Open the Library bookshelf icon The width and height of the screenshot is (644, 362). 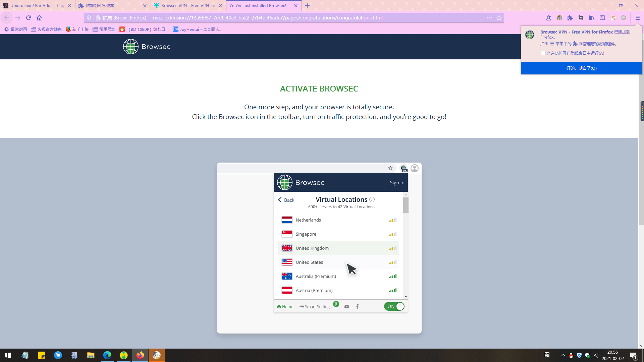coord(592,18)
